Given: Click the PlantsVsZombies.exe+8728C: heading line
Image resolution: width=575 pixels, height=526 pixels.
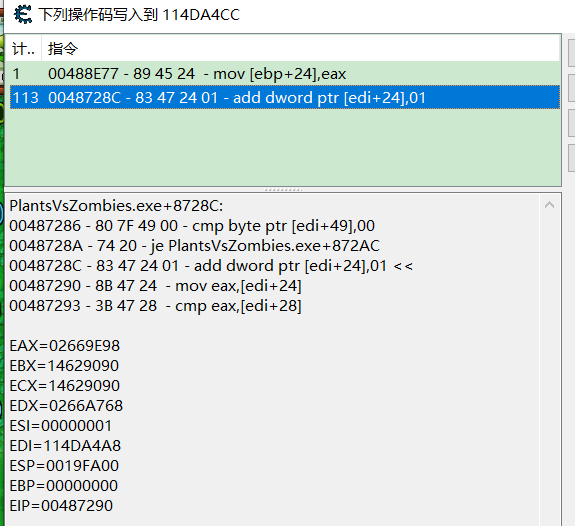Looking at the screenshot, I should tap(116, 206).
